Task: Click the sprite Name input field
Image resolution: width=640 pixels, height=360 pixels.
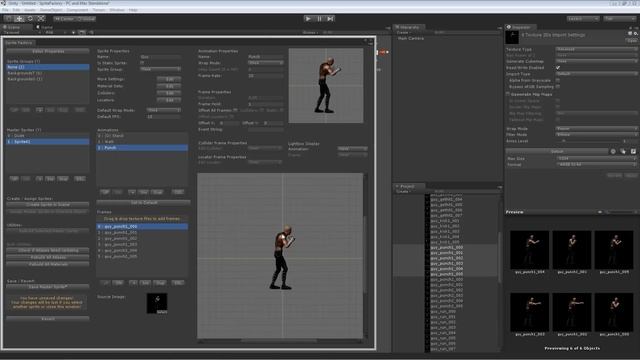Action: point(160,57)
